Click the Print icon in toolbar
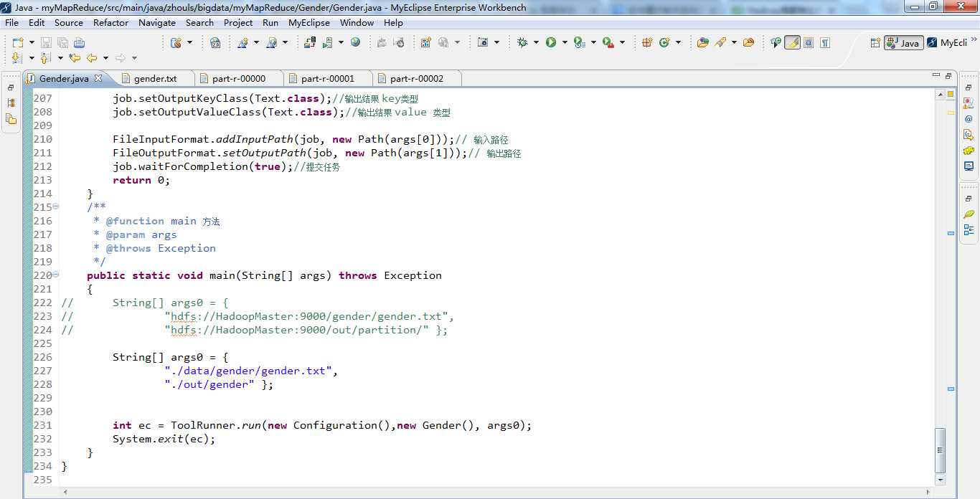The width and height of the screenshot is (980, 499). (x=79, y=42)
